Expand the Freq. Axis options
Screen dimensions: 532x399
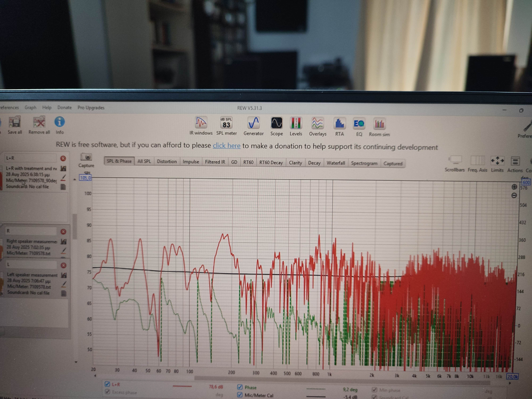(477, 160)
